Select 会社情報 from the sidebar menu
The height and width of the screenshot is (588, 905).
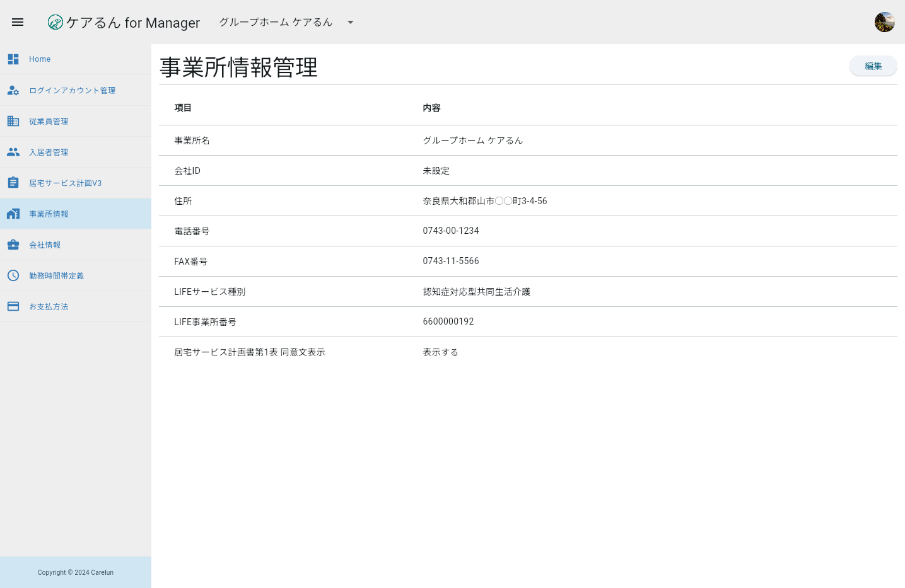[x=45, y=245]
